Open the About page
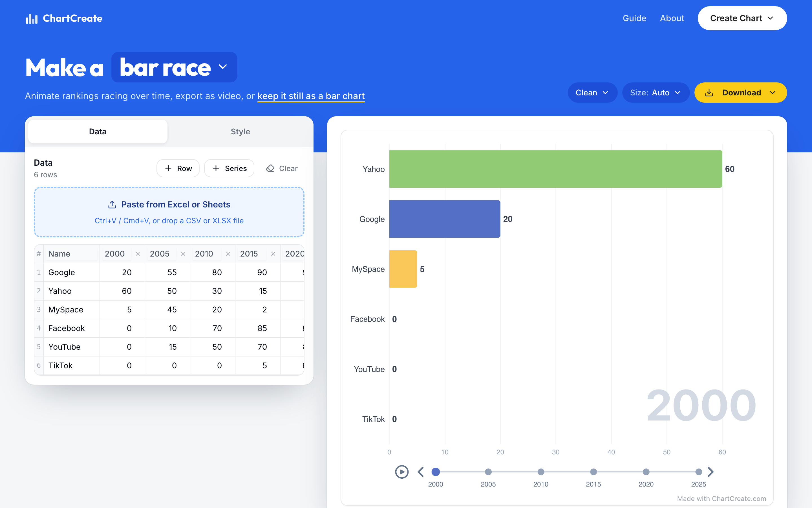 672,18
